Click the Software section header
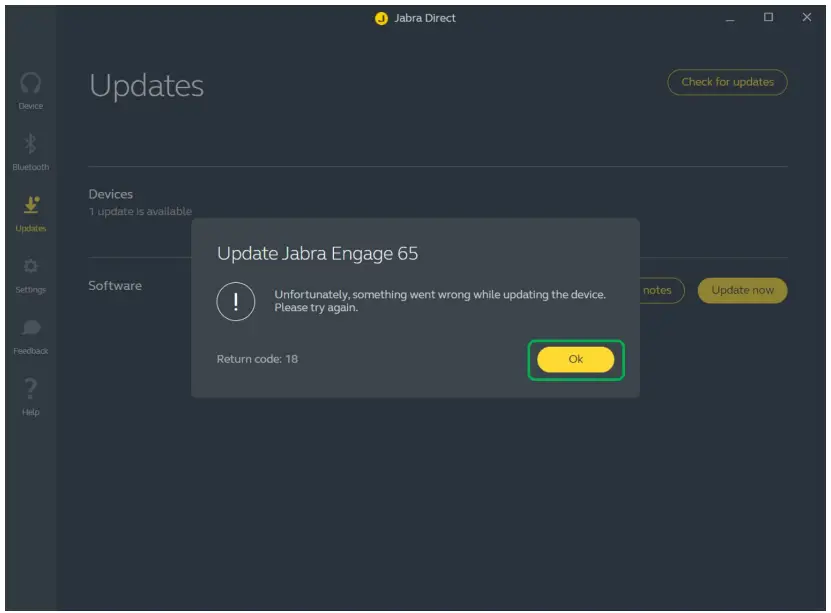 114,285
